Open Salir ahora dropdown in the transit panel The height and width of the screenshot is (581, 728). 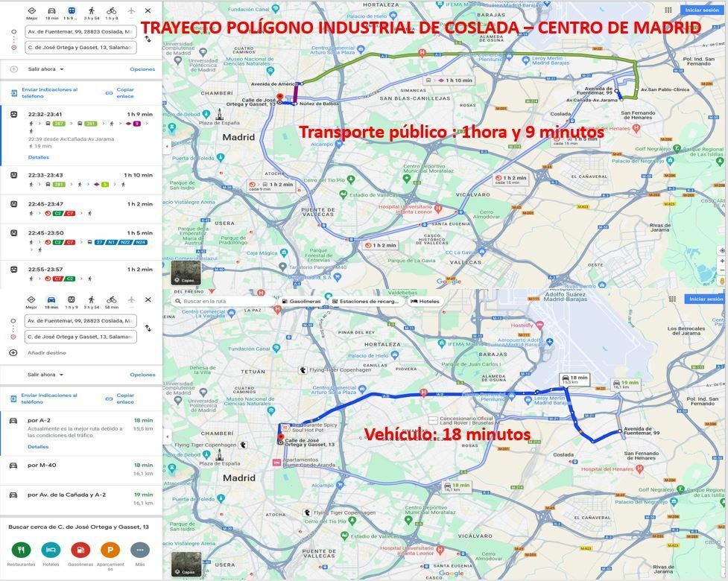tap(45, 69)
